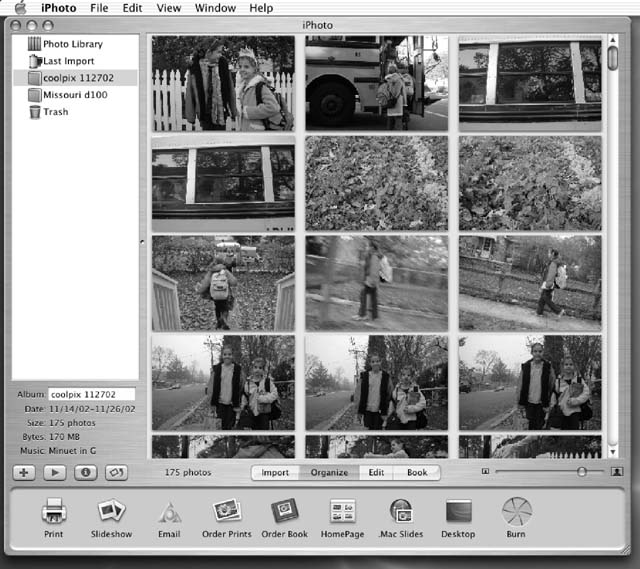The image size is (640, 569).
Task: Click the vertical scrollbar thumb
Action: (613, 58)
